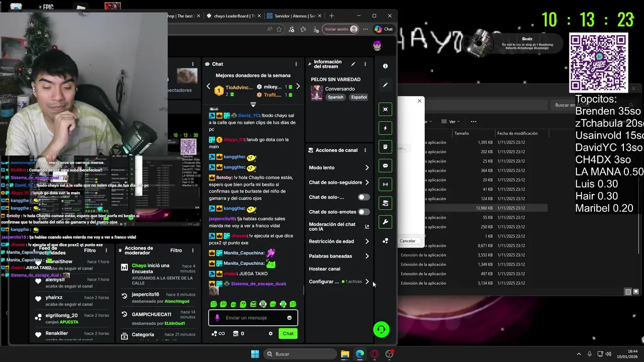Open the purple avatar profile icon
Image resolution: width=644 pixels, height=362 pixels.
377,46
